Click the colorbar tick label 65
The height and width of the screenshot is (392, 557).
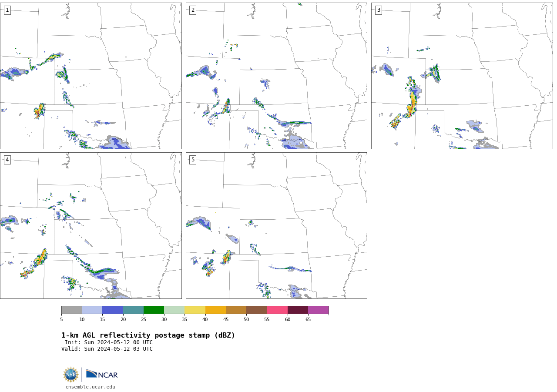[x=308, y=319]
